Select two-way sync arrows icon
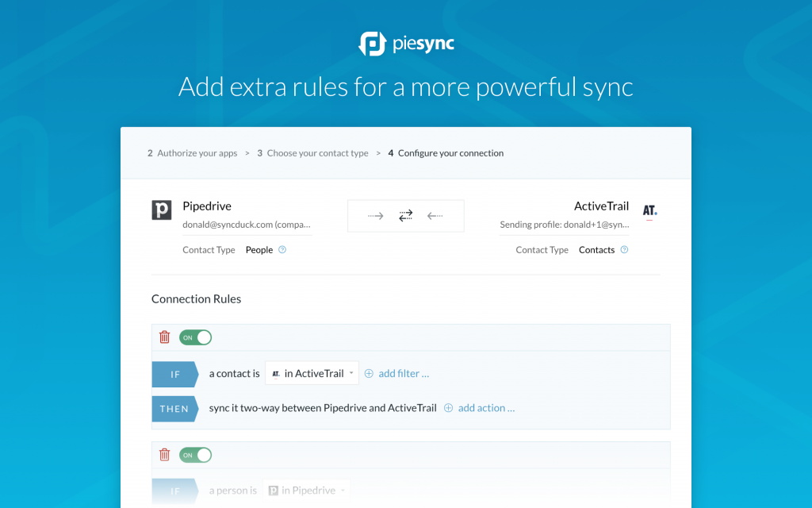This screenshot has height=508, width=812. coord(405,216)
